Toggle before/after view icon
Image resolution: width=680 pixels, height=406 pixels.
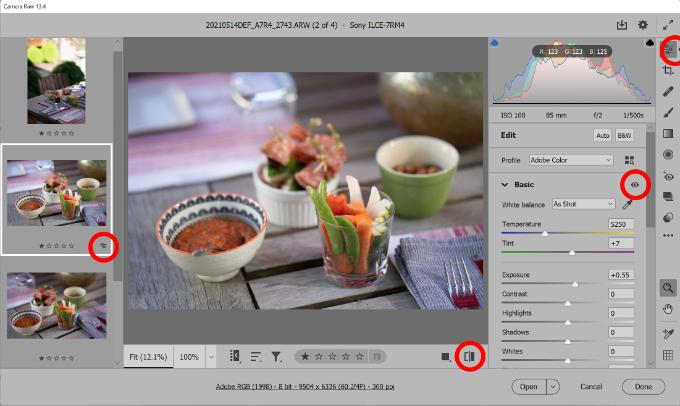click(x=469, y=357)
